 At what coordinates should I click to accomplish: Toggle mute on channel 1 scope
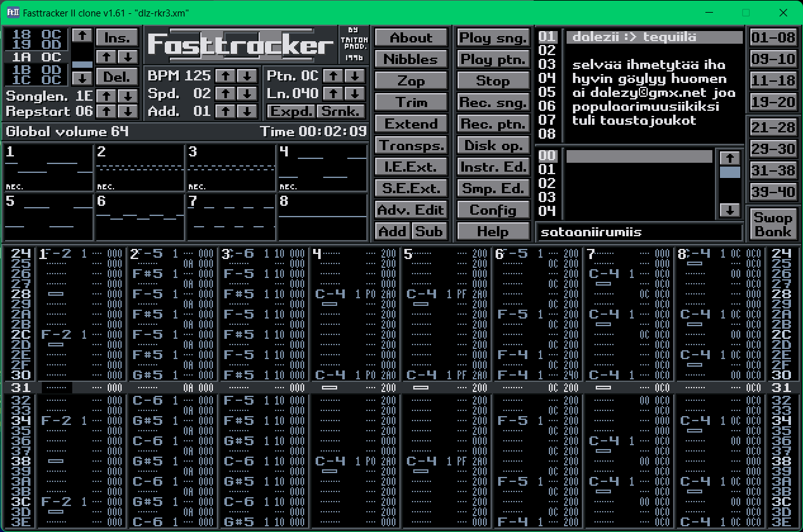48,168
